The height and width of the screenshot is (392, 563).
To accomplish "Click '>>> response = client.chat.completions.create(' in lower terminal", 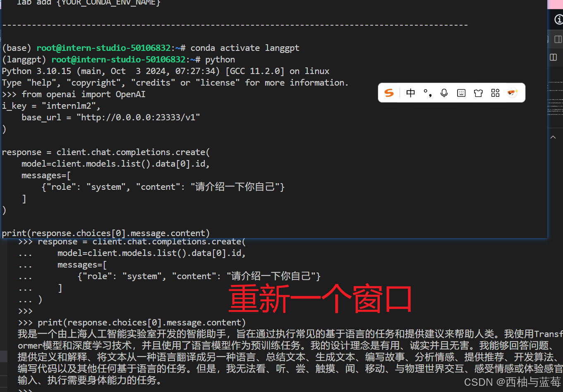I will coord(132,241).
